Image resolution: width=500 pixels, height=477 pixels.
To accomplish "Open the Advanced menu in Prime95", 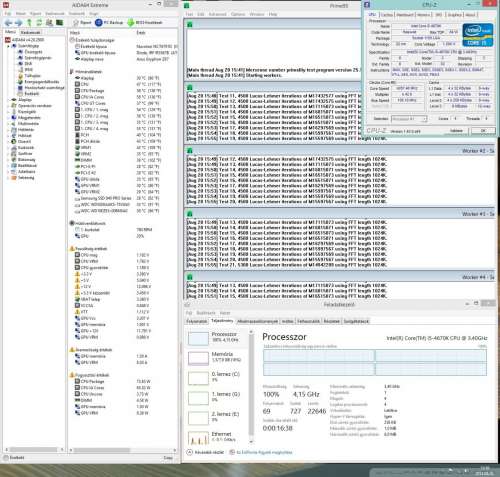I will click(217, 14).
